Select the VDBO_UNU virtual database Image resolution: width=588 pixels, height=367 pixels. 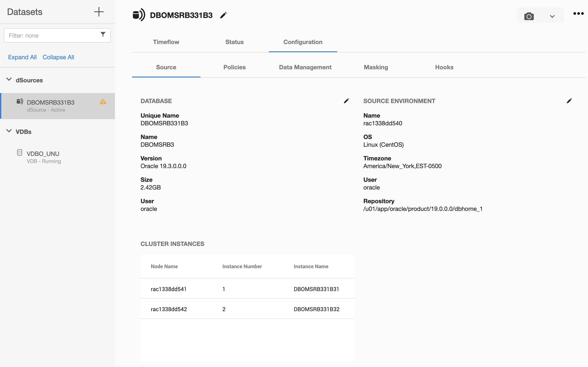tap(43, 157)
